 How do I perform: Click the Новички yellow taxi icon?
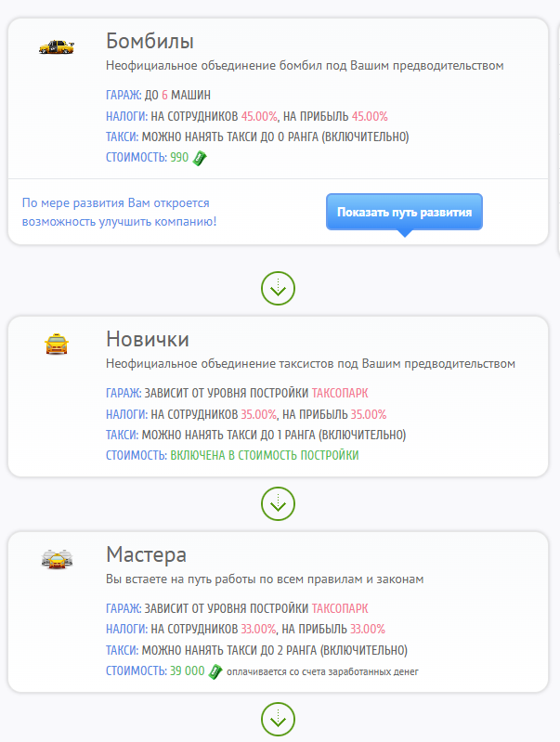point(57,345)
